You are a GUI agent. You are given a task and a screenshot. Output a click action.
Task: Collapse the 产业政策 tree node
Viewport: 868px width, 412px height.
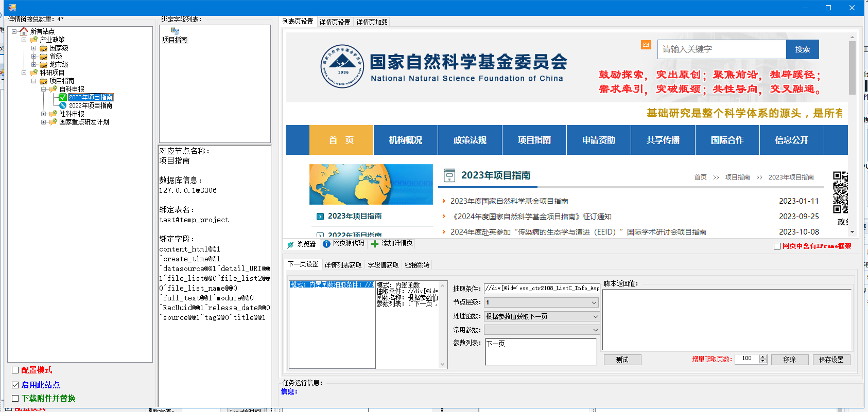pyautogui.click(x=24, y=40)
